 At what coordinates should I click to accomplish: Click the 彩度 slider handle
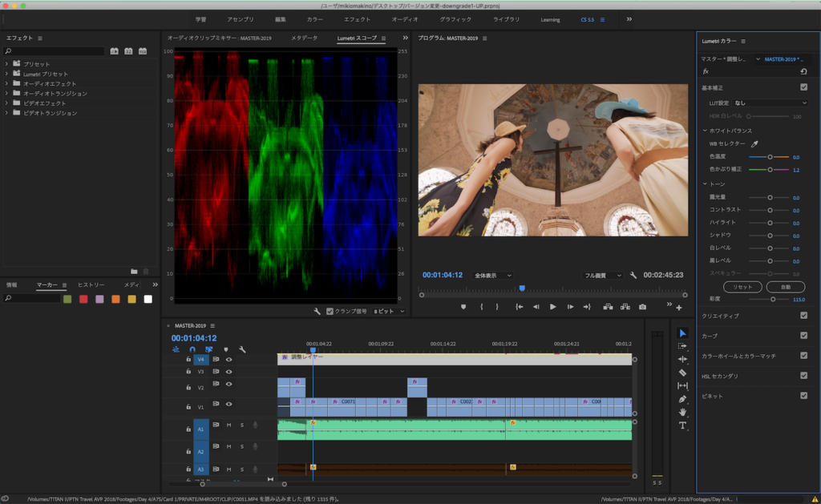(773, 299)
